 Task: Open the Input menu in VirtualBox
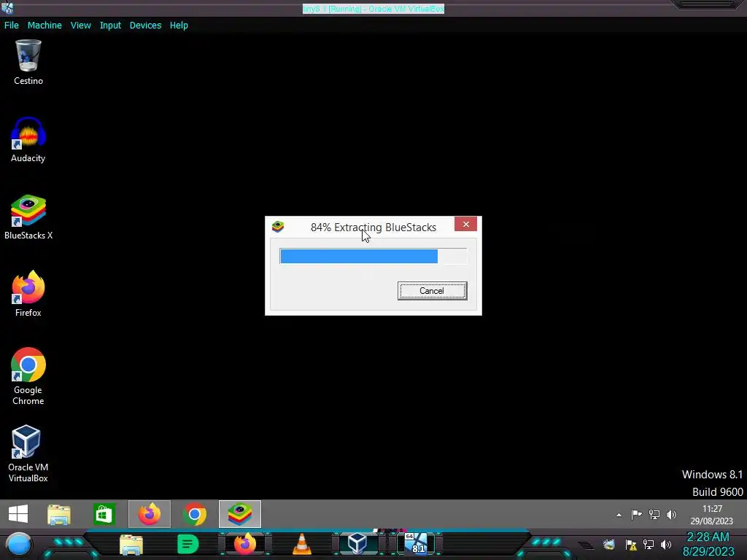coord(110,26)
